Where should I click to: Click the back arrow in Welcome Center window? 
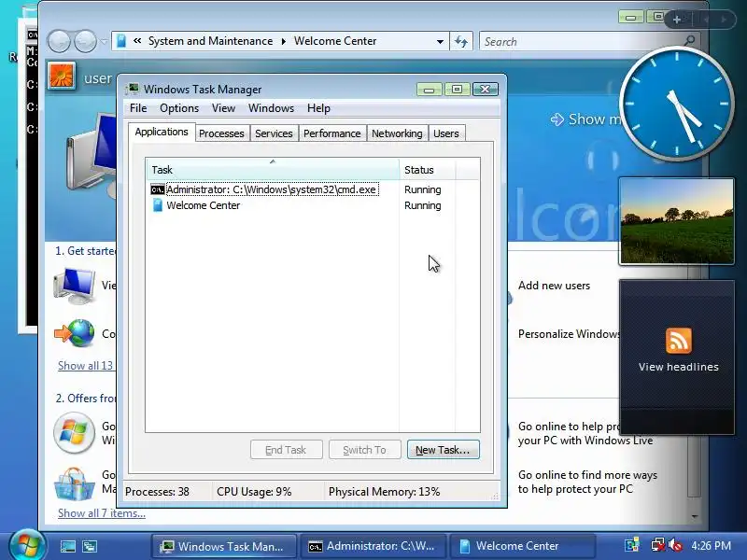pos(59,41)
